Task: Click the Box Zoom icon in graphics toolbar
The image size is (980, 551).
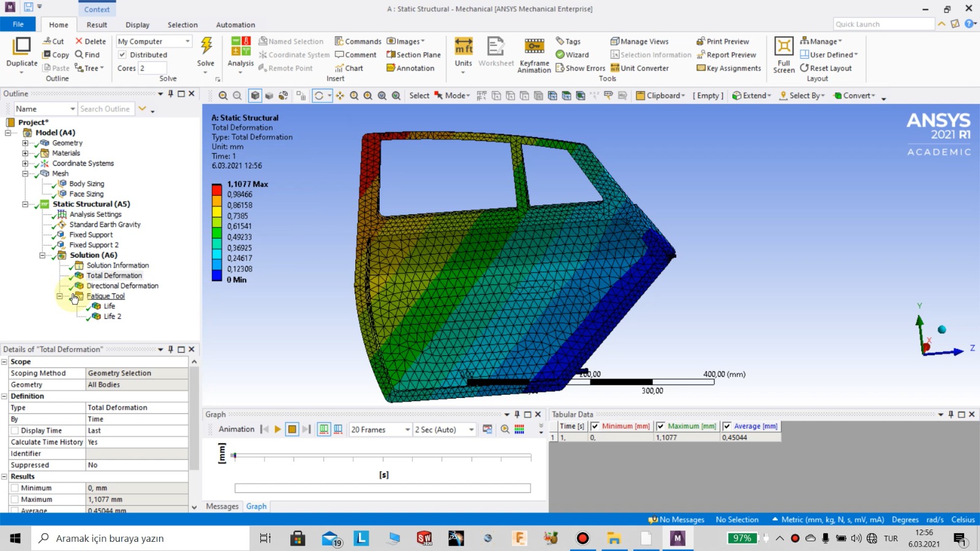Action: (368, 96)
